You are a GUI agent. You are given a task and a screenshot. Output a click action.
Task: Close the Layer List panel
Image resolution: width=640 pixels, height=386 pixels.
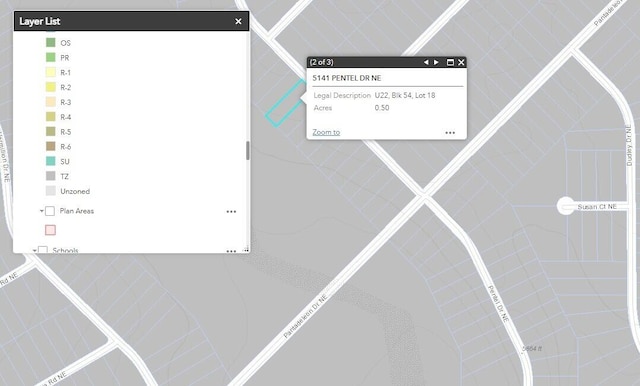point(238,21)
